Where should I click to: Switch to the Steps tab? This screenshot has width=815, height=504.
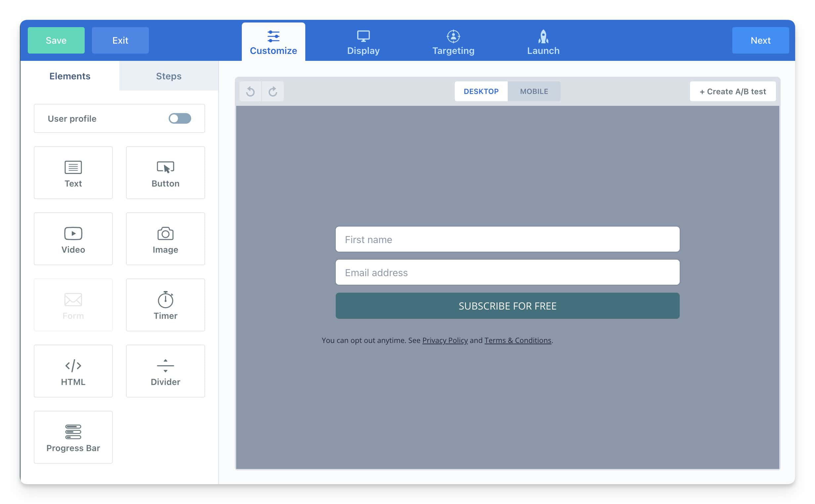tap(169, 76)
